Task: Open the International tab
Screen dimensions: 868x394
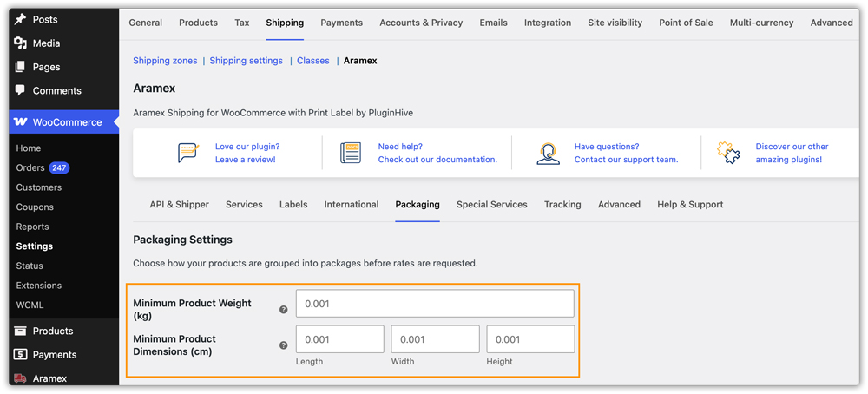Action: pyautogui.click(x=352, y=204)
